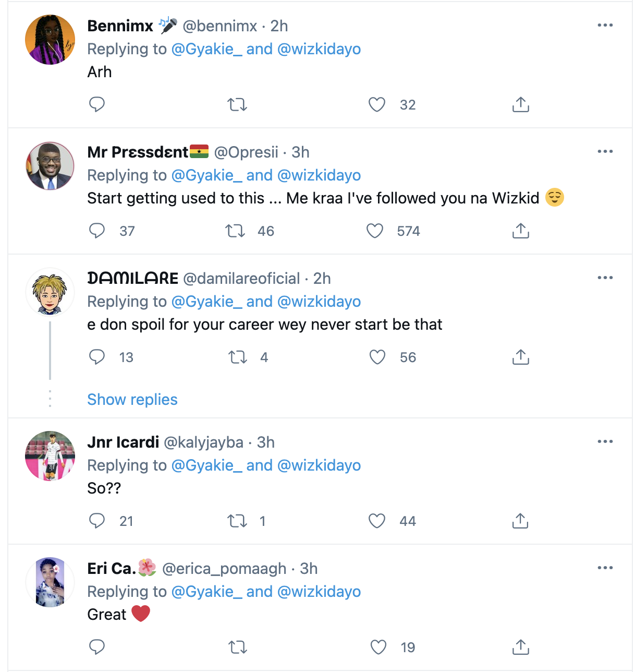Image resolution: width=635 pixels, height=672 pixels.
Task: Like Jnr Icardi's "So??" tweet
Action: 377,521
